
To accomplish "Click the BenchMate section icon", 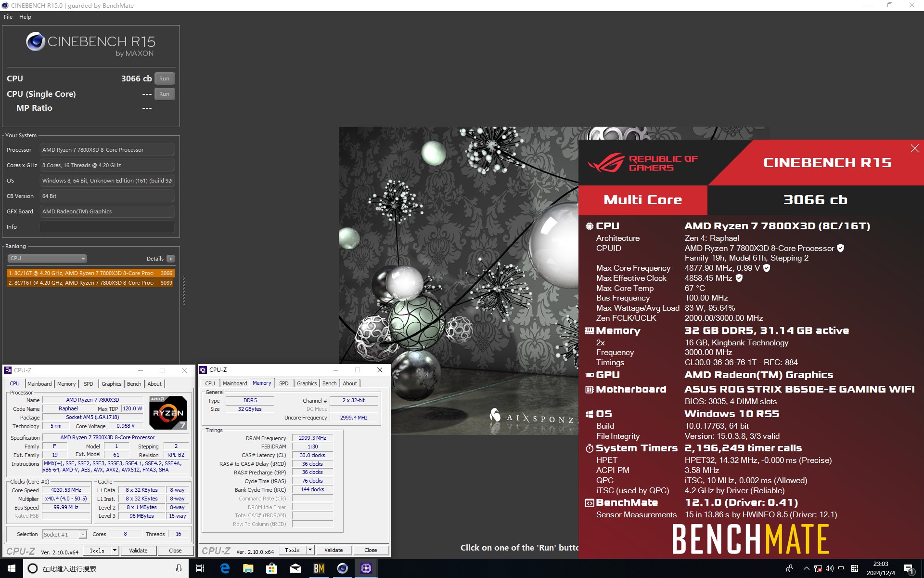I will click(x=589, y=503).
